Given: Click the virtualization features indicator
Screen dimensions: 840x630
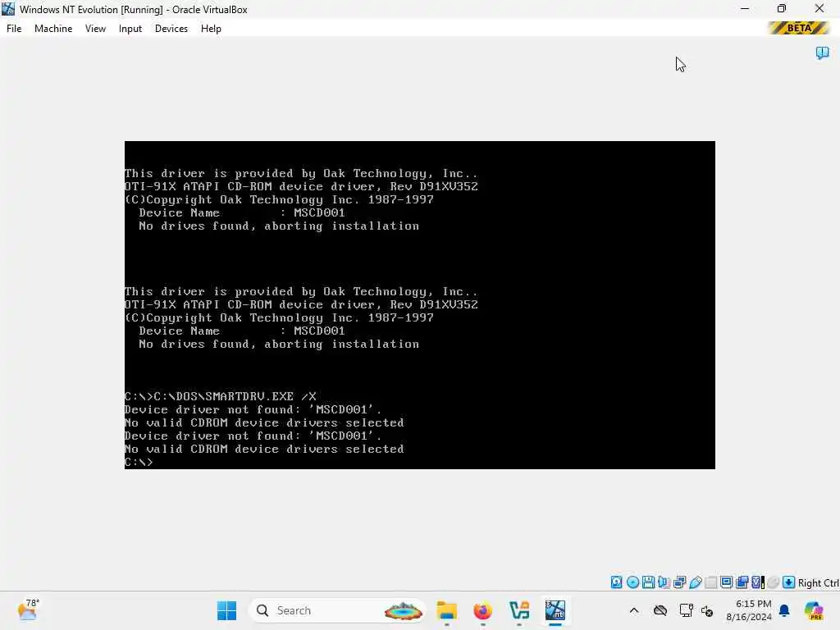Looking at the screenshot, I should (x=757, y=582).
